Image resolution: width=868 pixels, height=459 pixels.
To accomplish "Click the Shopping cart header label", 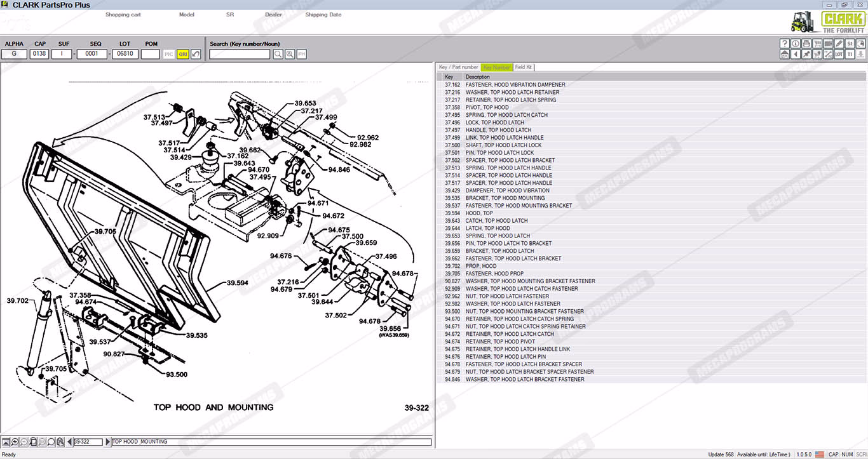I will (123, 15).
